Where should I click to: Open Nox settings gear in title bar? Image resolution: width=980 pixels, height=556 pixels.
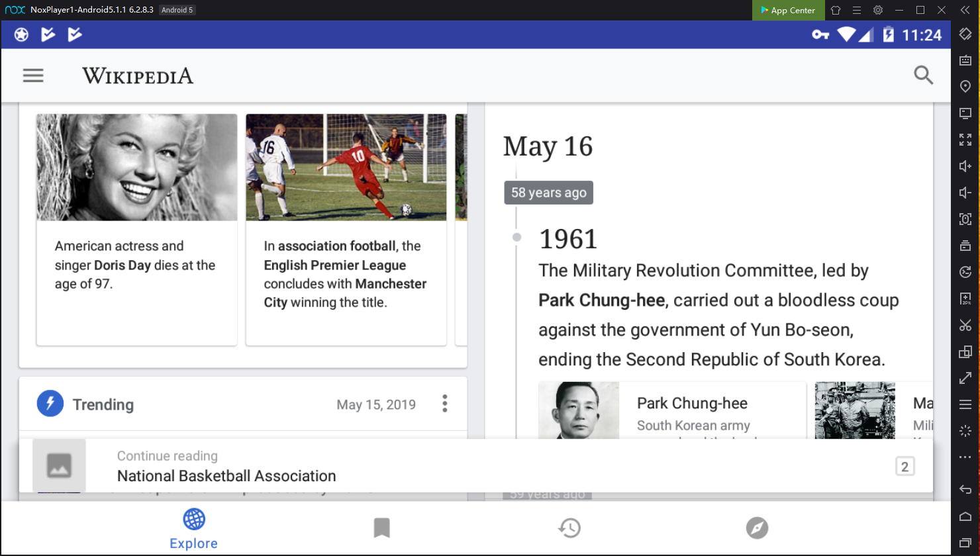tap(878, 10)
